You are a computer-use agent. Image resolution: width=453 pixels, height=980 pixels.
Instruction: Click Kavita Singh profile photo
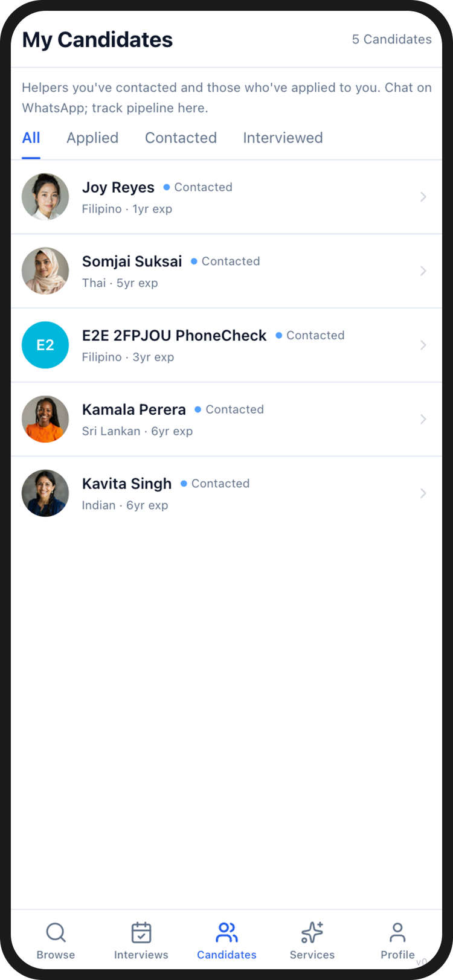(x=45, y=493)
